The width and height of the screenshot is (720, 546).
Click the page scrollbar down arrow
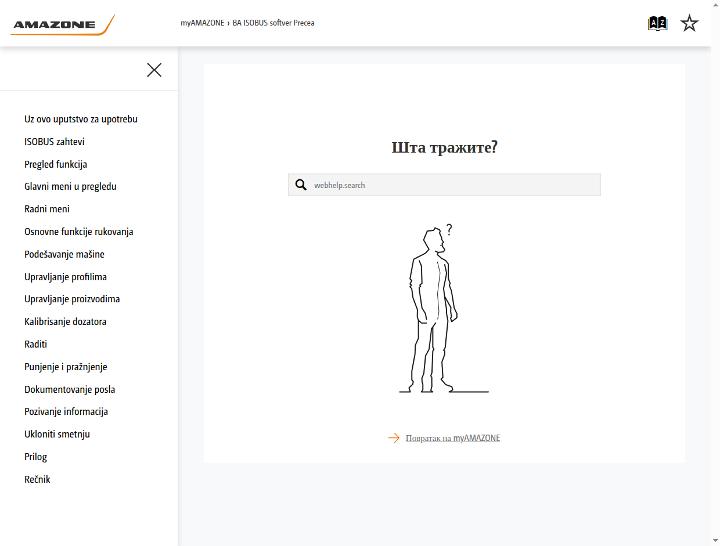(x=715, y=541)
